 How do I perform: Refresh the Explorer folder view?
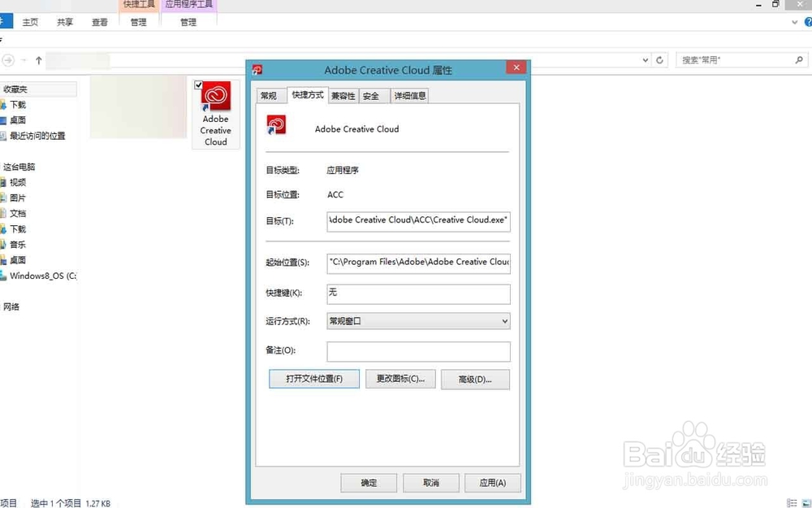pyautogui.click(x=659, y=60)
